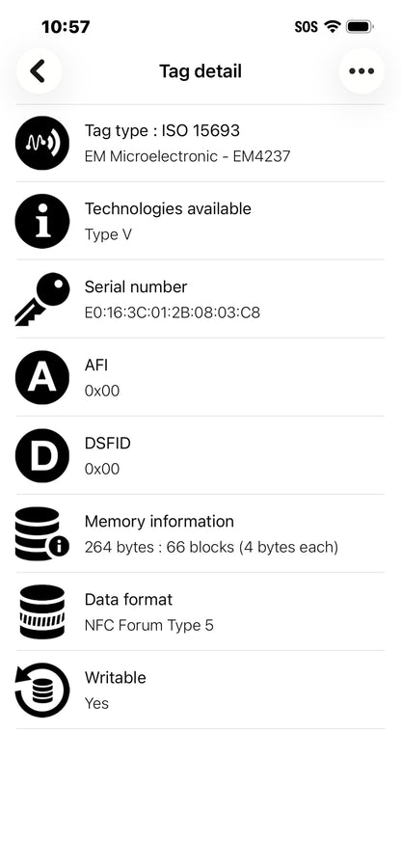This screenshot has height=868, width=401.
Task: Tap the Writable refresh database icon
Action: pyautogui.click(x=42, y=690)
